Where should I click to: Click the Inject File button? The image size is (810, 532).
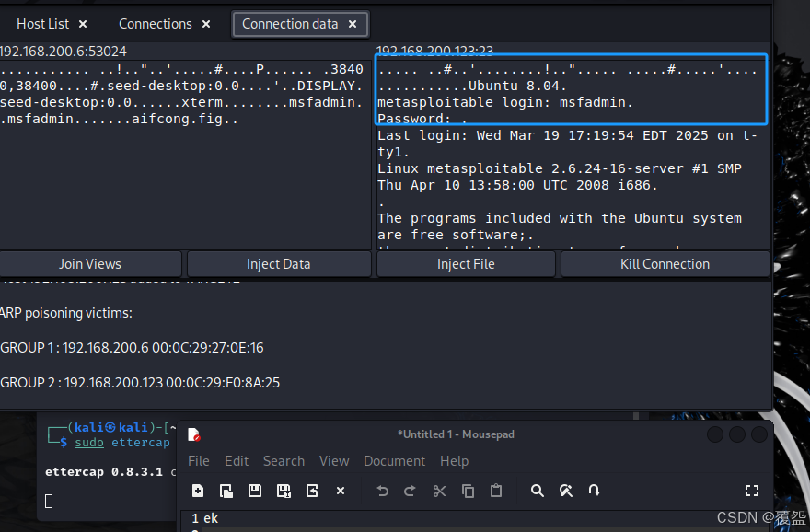pos(466,264)
